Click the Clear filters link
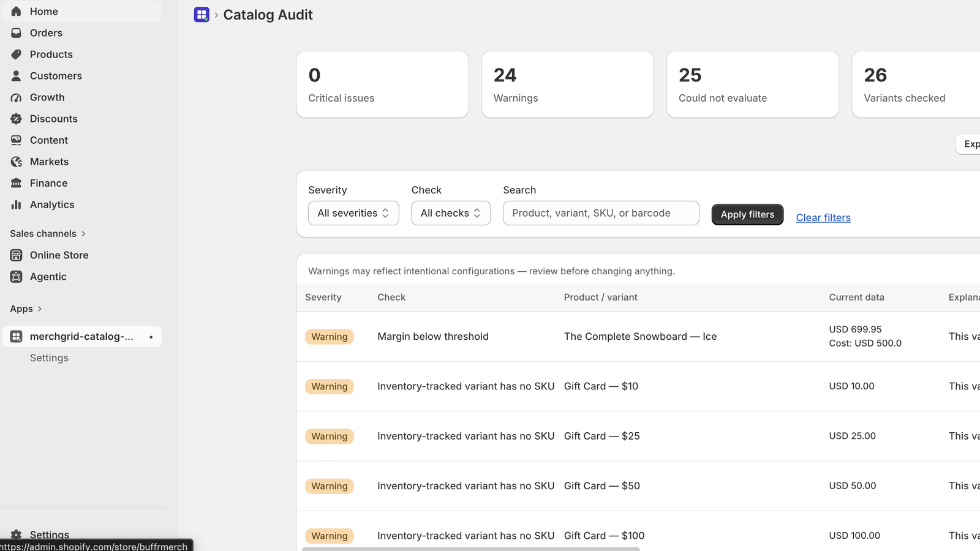Screen dimensions: 980x551 823,218
